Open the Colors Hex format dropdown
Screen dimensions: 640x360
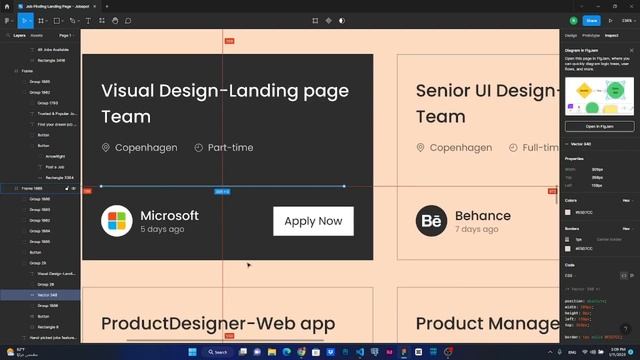click(x=627, y=200)
